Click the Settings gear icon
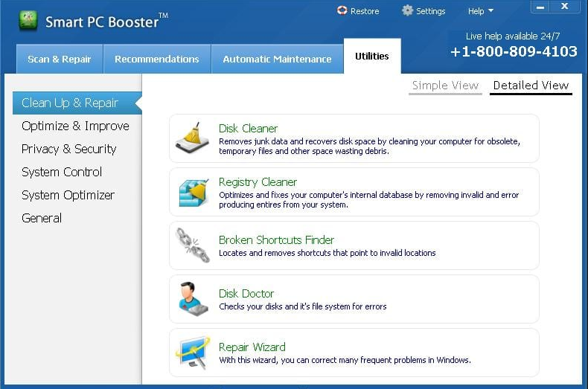 click(x=407, y=11)
